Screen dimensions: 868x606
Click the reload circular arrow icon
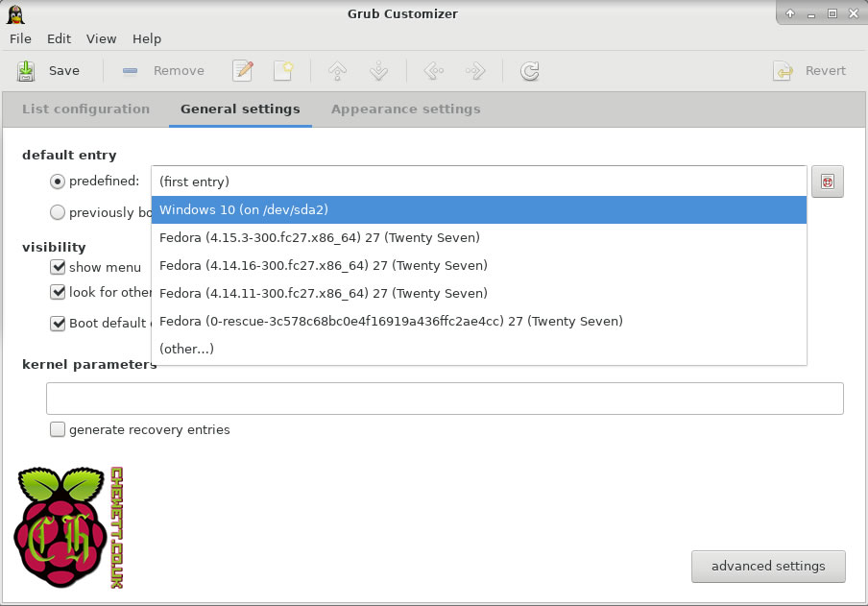529,70
